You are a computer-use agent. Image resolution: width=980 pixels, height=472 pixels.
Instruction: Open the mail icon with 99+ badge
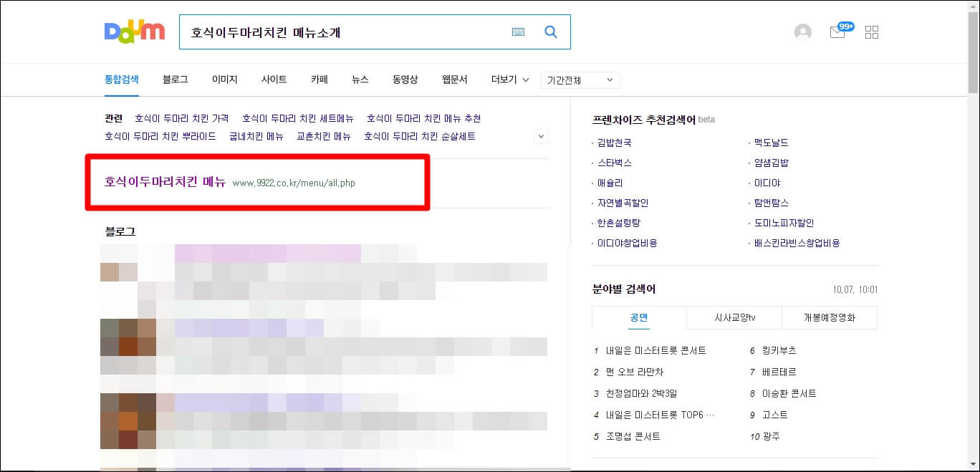(x=839, y=32)
